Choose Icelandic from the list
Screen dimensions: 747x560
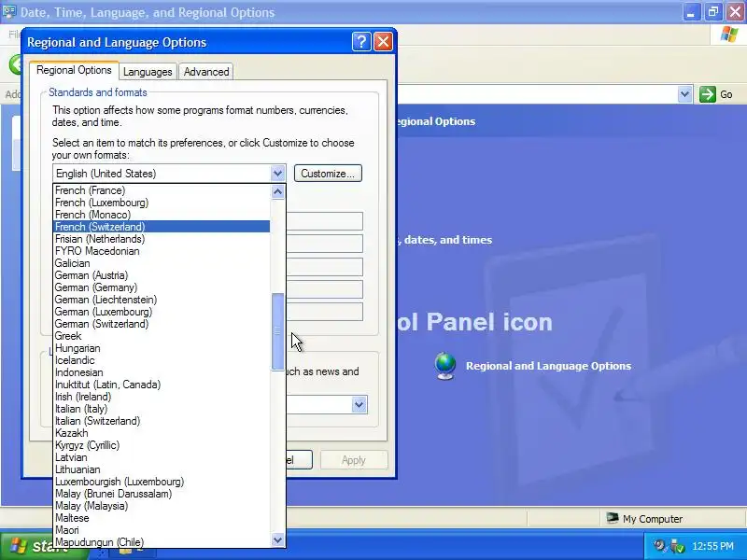pos(162,360)
